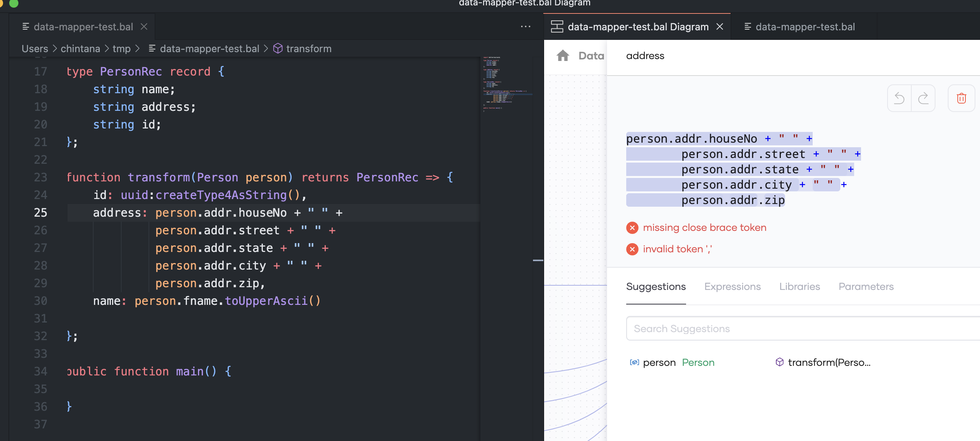Click the person variable icon in Suggestions
The image size is (980, 441).
(x=635, y=362)
